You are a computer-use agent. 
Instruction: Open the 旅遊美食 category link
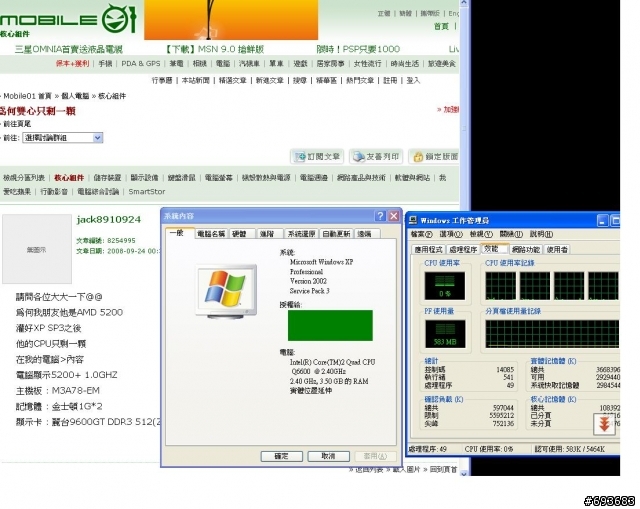pyautogui.click(x=442, y=64)
